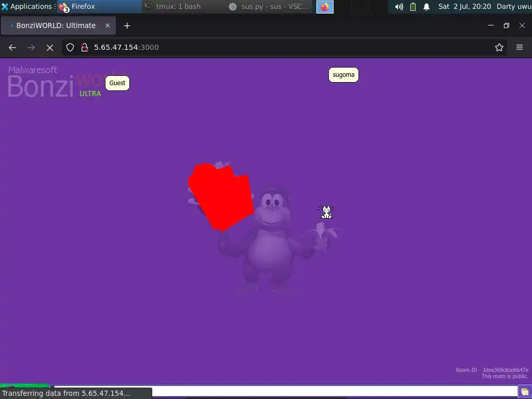Restore down the Firefox window
The image size is (532, 399).
[x=507, y=25]
